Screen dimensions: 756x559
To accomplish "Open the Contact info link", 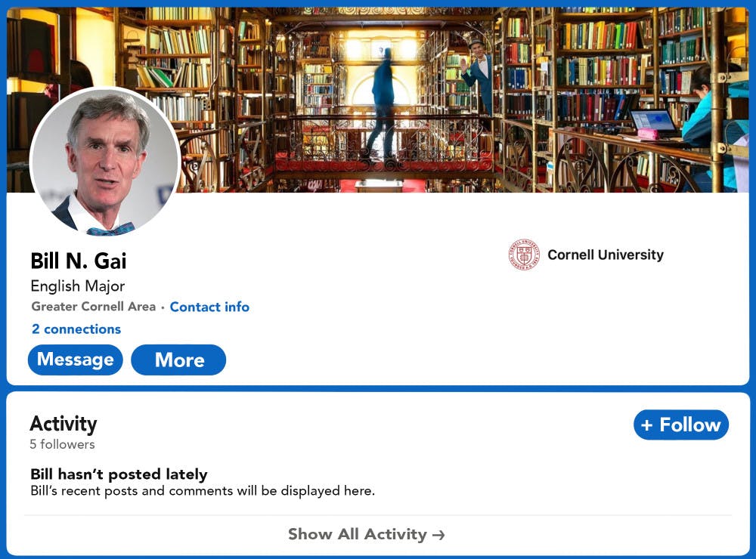I will [209, 307].
